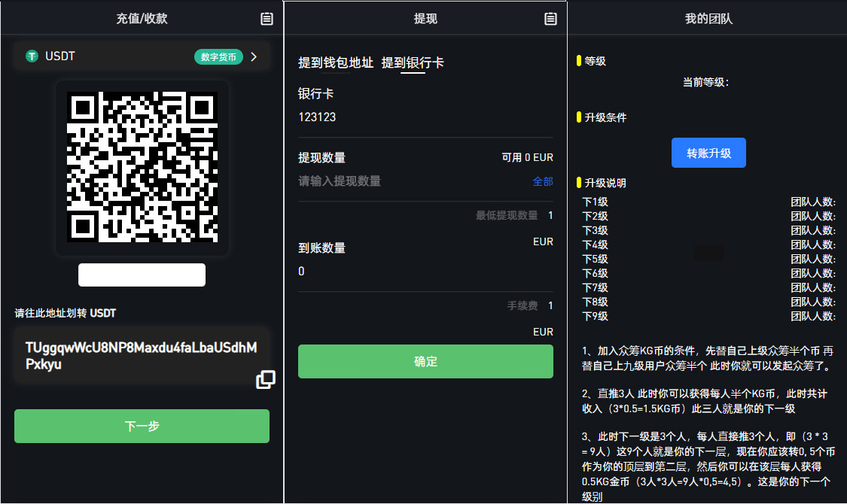This screenshot has width=847, height=504.
Task: Open records icon in withdraw panel header
Action: coord(550,19)
